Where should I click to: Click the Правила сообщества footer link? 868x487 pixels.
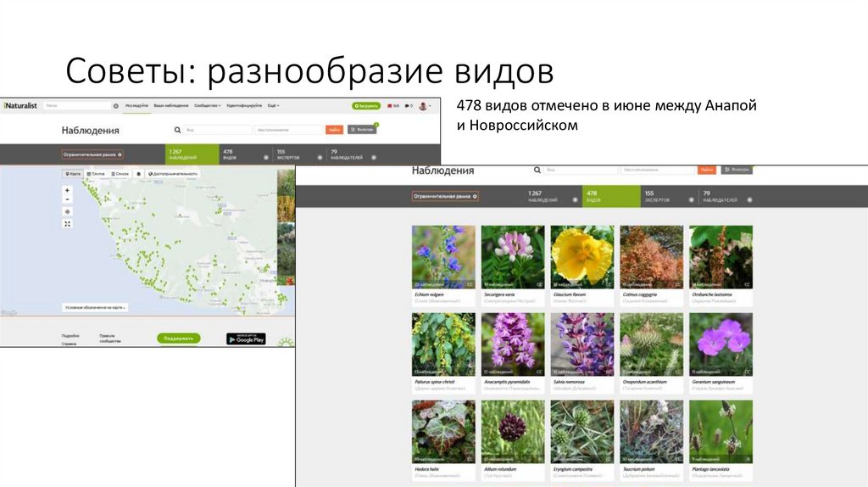coord(109,339)
